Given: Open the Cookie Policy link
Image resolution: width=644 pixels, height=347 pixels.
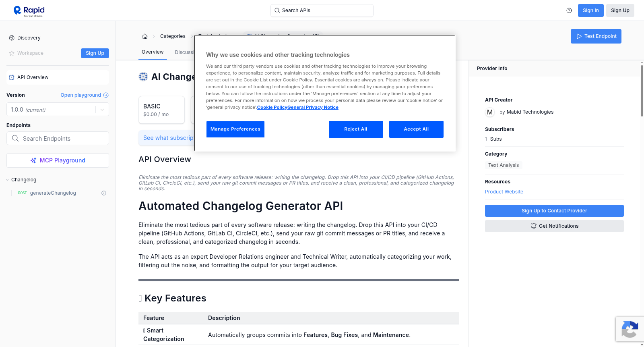Looking at the screenshot, I should tap(272, 107).
